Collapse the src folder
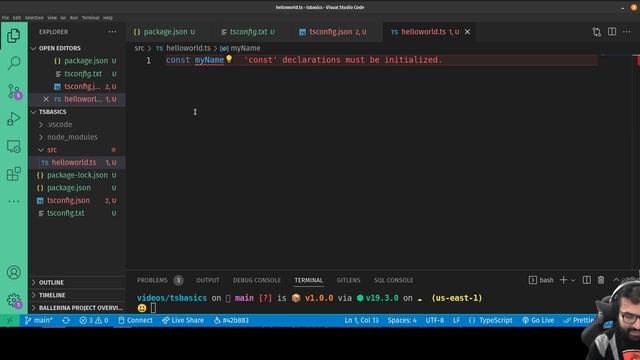 (77, 150)
